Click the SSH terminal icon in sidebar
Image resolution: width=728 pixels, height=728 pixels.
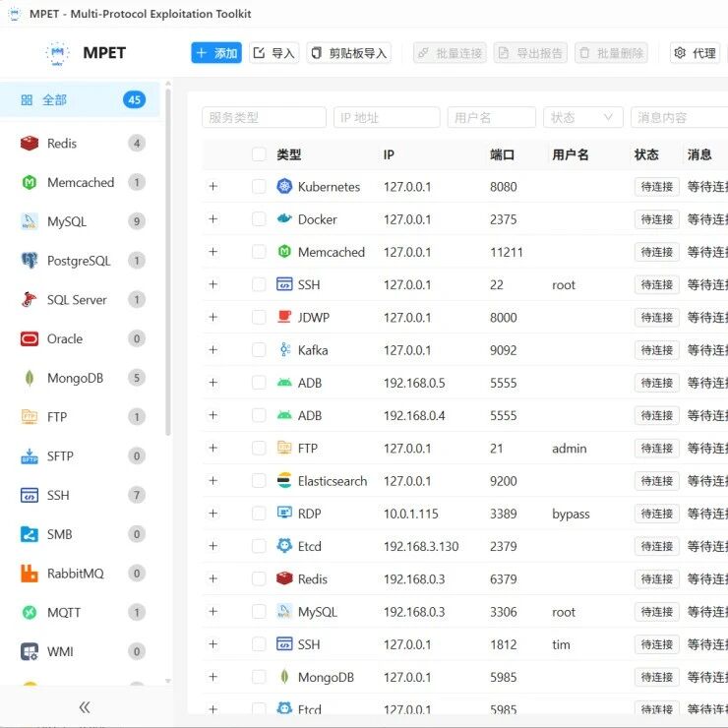pos(30,496)
